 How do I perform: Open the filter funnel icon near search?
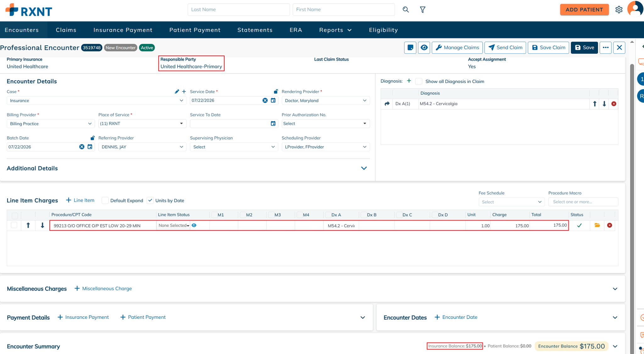click(423, 10)
